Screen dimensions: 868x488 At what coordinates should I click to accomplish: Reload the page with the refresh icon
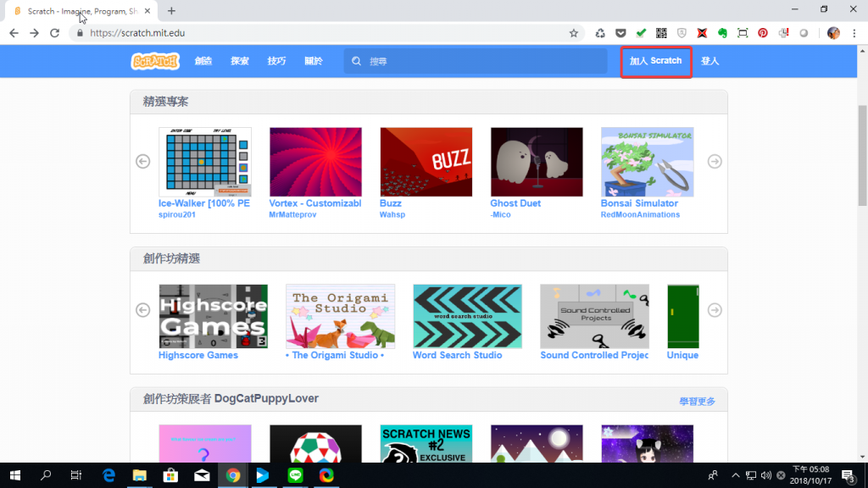coord(54,33)
